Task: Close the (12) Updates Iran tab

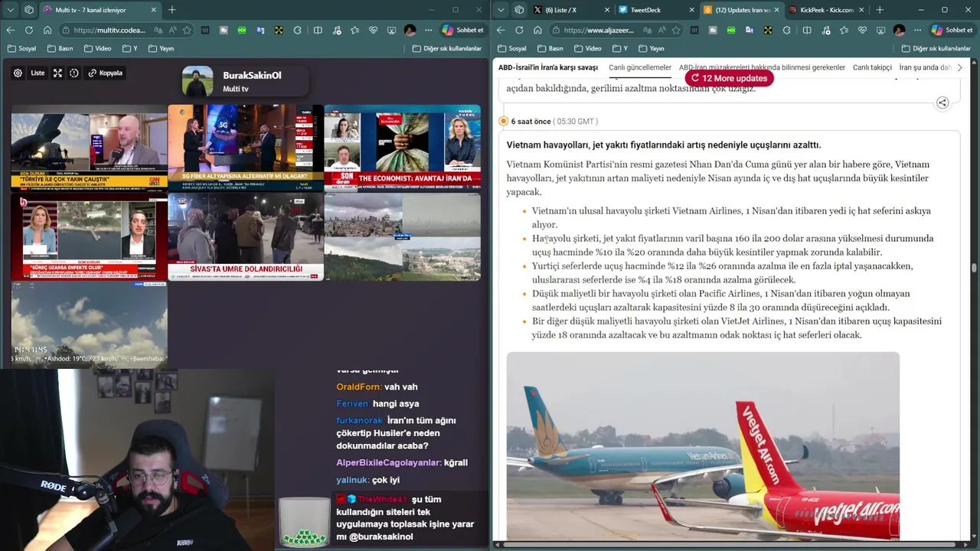Action: (x=776, y=10)
